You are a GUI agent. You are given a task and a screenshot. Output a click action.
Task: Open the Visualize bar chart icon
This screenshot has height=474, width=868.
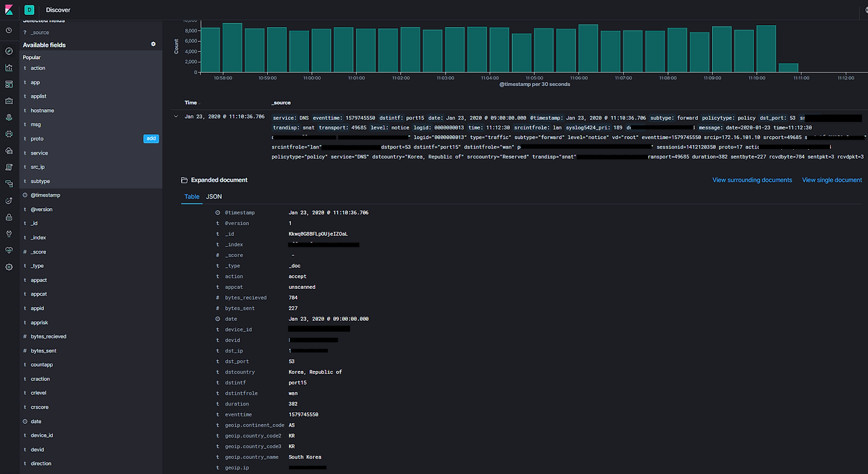point(8,68)
